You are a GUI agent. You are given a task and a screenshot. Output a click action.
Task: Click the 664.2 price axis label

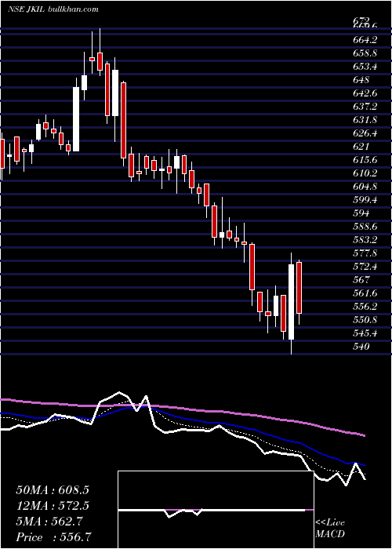click(x=365, y=40)
